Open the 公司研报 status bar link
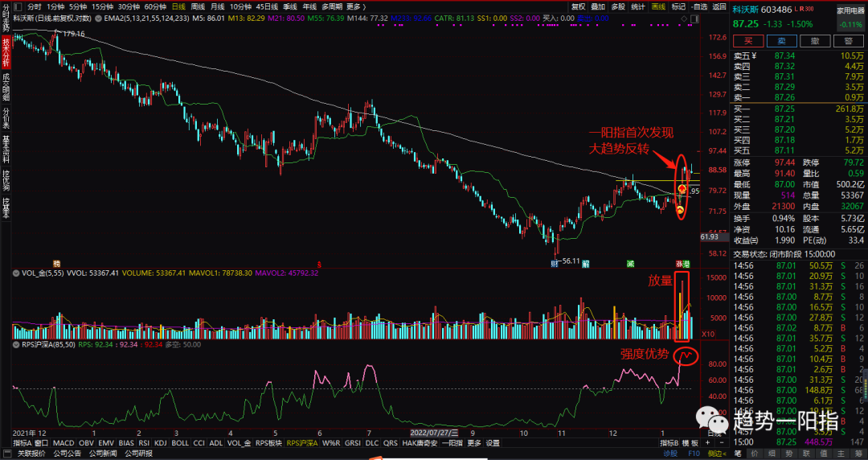 138,454
